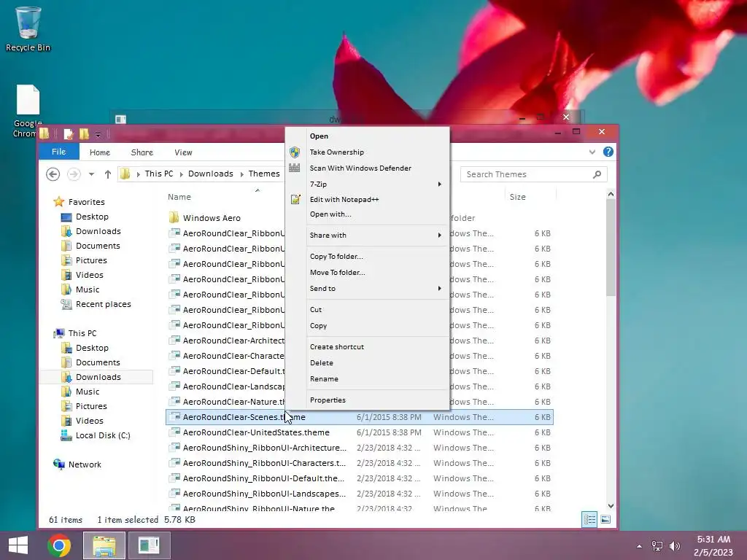This screenshot has height=560, width=747.
Task: Open the View ribbon tab
Action: click(183, 152)
